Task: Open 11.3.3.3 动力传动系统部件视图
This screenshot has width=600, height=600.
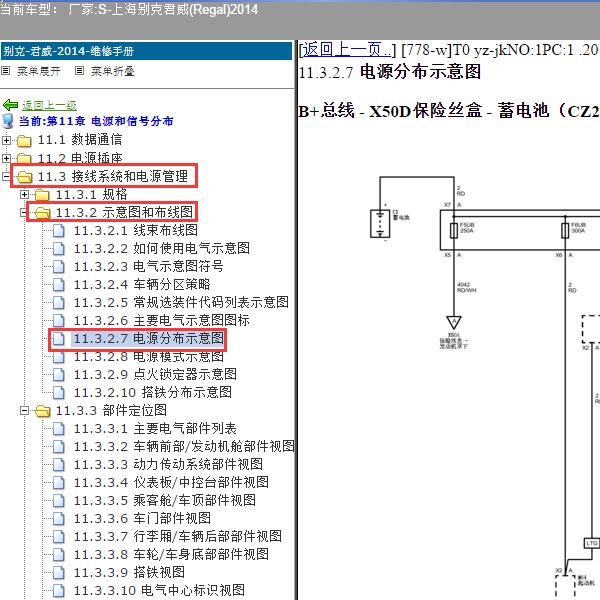Action: pos(168,465)
